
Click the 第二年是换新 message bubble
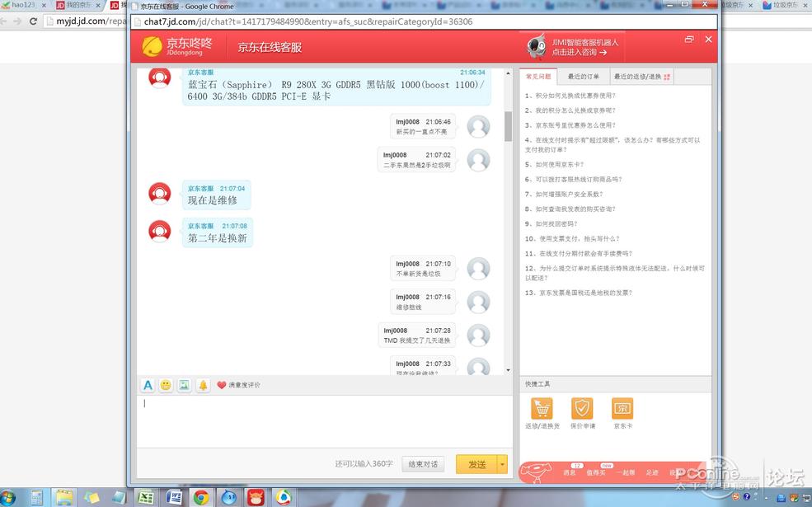(218, 232)
